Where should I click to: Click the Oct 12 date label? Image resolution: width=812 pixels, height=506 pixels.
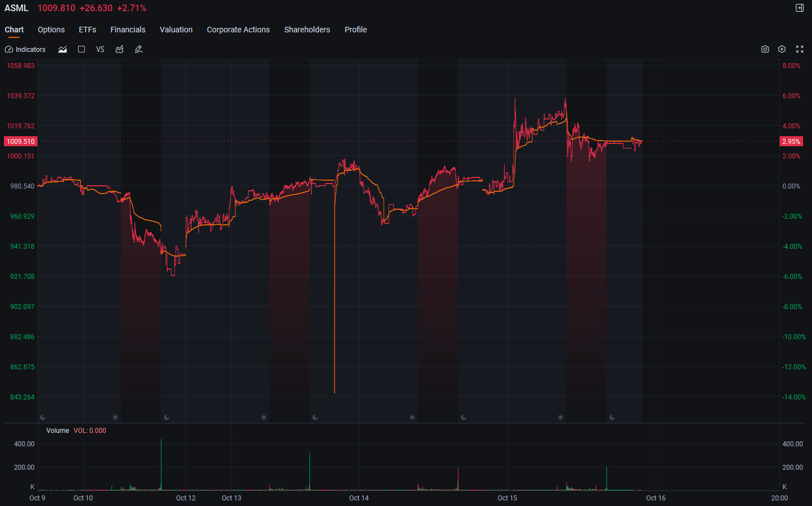pyautogui.click(x=186, y=498)
